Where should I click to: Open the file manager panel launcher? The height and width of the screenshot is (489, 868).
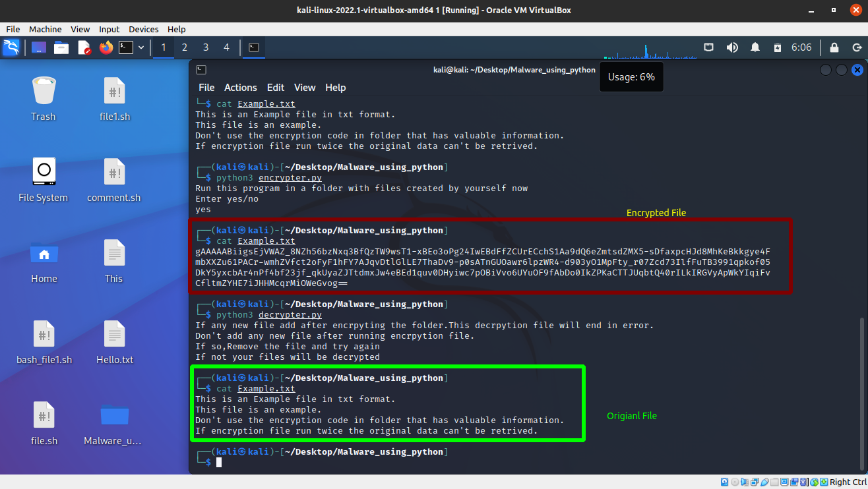pyautogui.click(x=61, y=47)
